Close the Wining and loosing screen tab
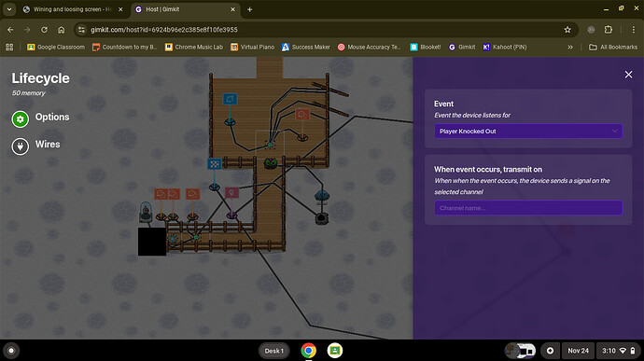Viewport: 644px width, 361px height. (120, 9)
